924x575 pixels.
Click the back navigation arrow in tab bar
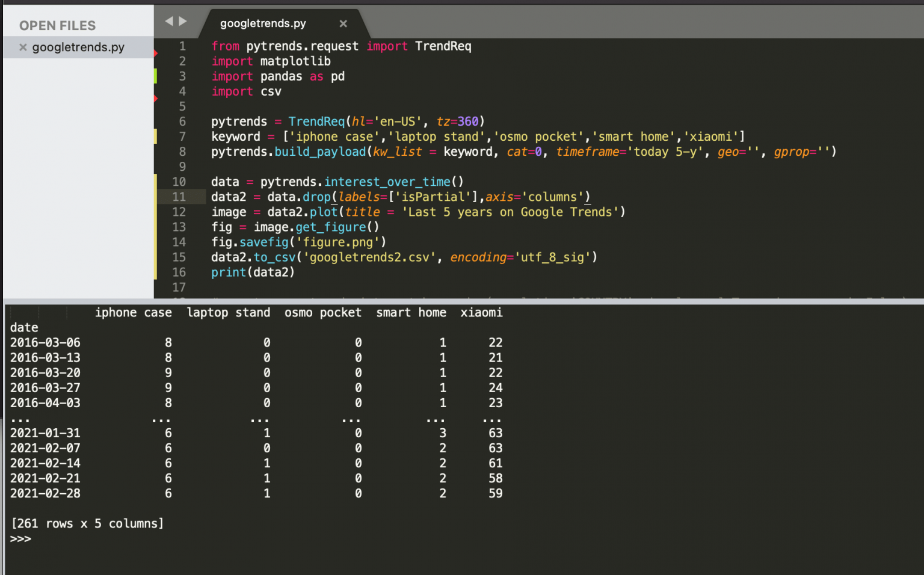coord(168,20)
